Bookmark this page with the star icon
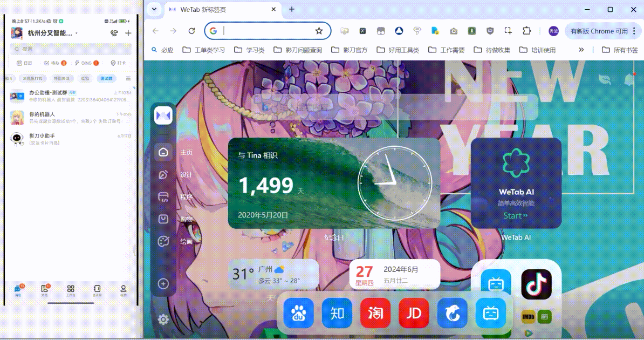The height and width of the screenshot is (340, 644). [x=319, y=31]
